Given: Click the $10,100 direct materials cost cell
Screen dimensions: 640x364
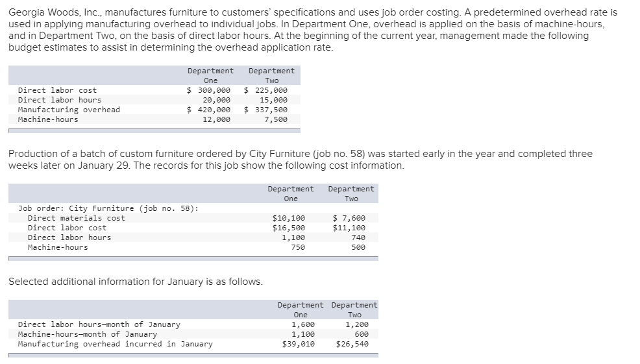Looking at the screenshot, I should click(289, 218).
